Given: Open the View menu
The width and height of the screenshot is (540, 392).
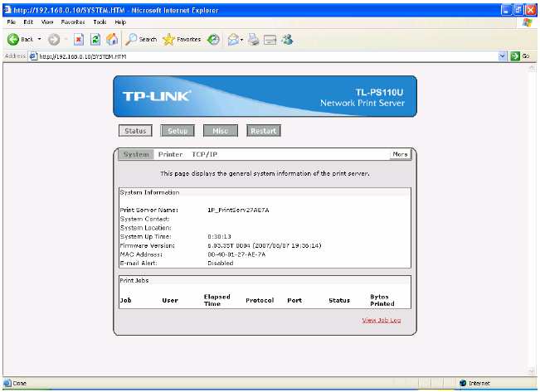Looking at the screenshot, I should tap(47, 22).
